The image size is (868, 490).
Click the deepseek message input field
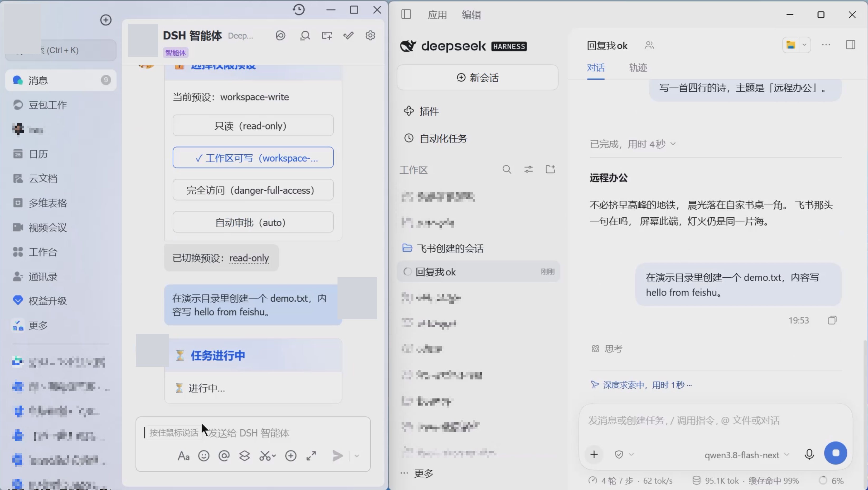click(x=715, y=420)
